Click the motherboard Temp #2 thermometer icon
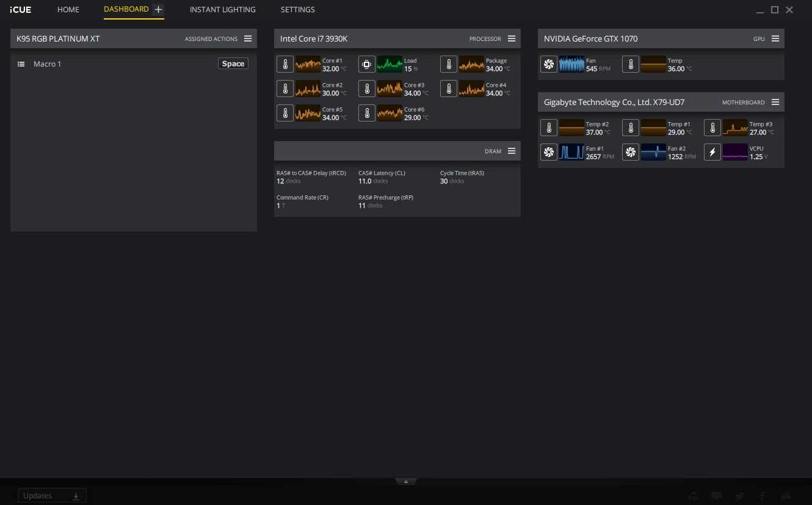This screenshot has width=812, height=505. pyautogui.click(x=549, y=128)
